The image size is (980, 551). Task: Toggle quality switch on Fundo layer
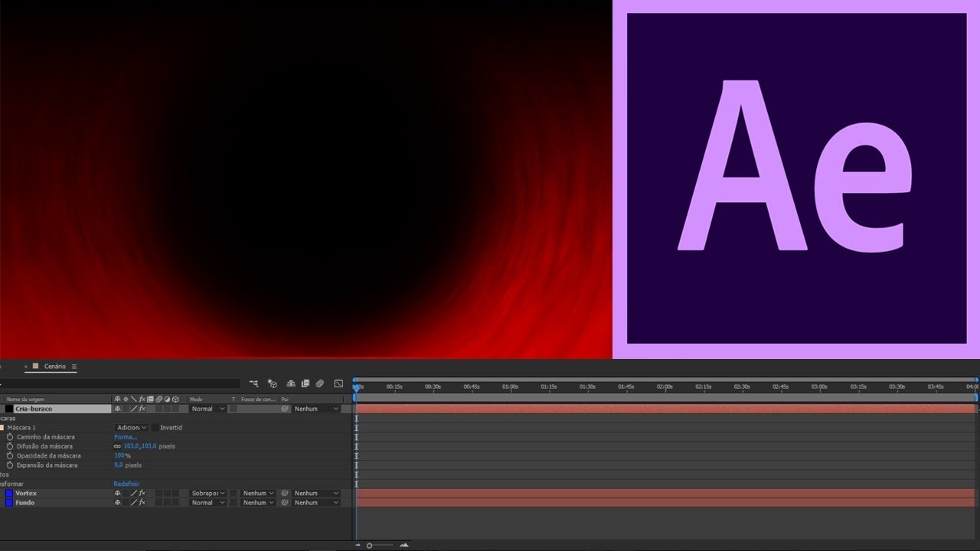(x=133, y=503)
